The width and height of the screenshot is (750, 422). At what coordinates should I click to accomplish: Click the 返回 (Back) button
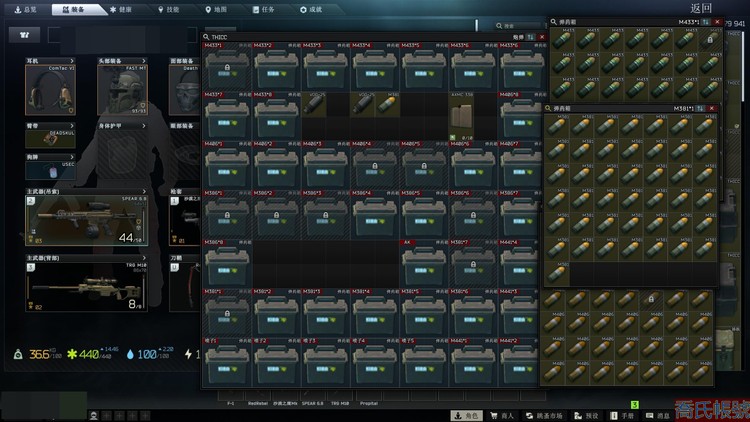(701, 7)
